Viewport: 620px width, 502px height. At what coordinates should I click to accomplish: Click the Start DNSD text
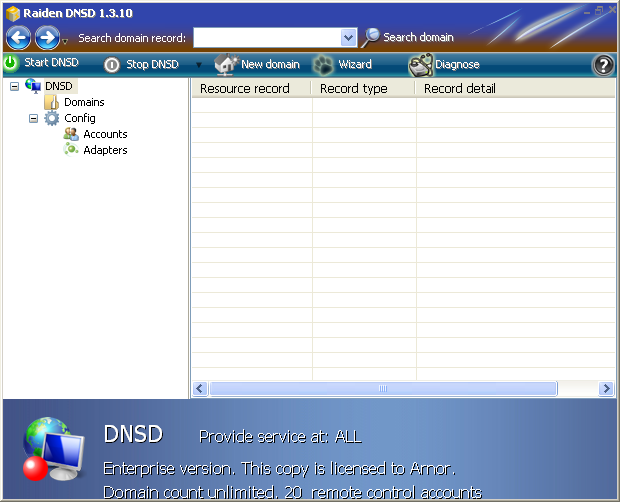point(51,62)
